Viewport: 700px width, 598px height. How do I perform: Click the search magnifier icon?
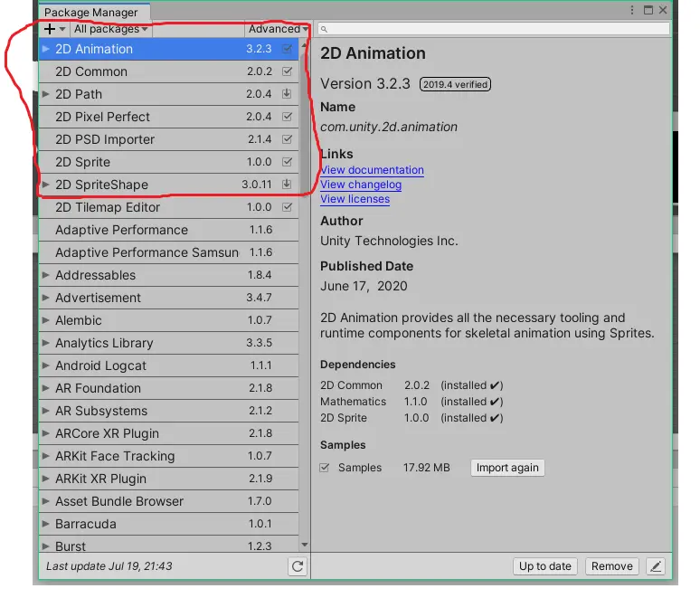point(324,30)
